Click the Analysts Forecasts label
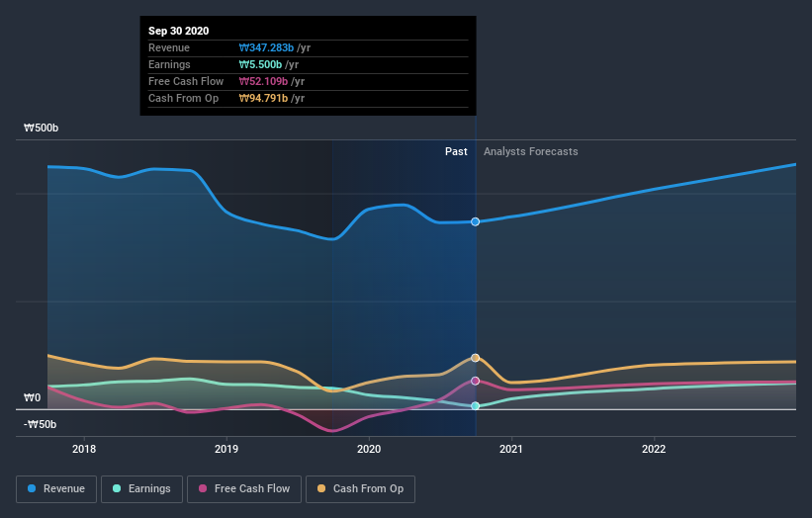812x518 pixels. pyautogui.click(x=531, y=151)
